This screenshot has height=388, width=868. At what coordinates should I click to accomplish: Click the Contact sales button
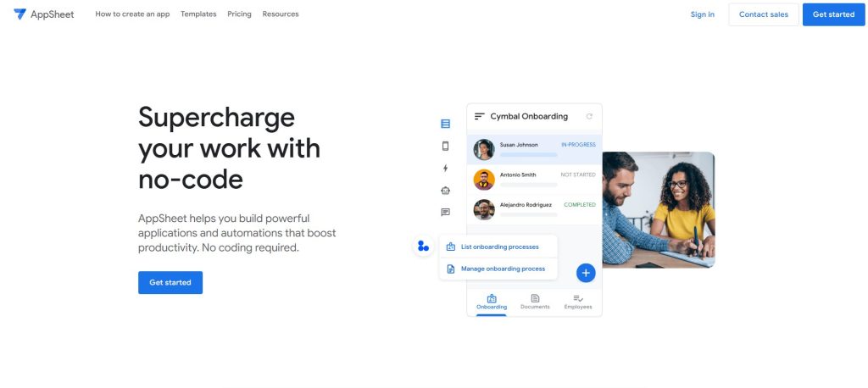pyautogui.click(x=763, y=14)
